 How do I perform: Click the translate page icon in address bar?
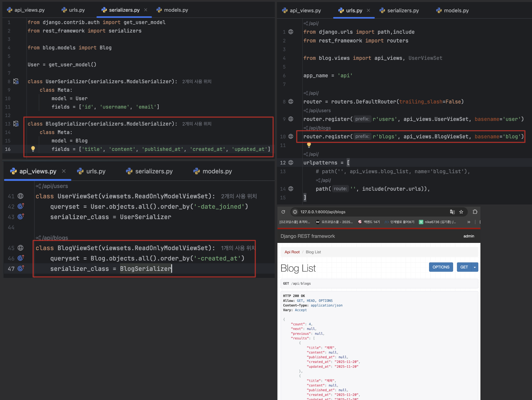(x=452, y=212)
